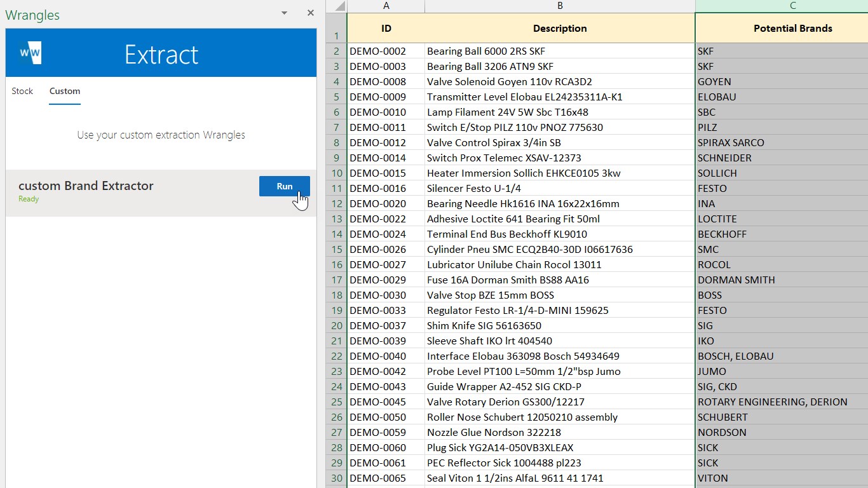This screenshot has width=868, height=488.
Task: Click the GOYEN brand cell
Action: [x=782, y=81]
